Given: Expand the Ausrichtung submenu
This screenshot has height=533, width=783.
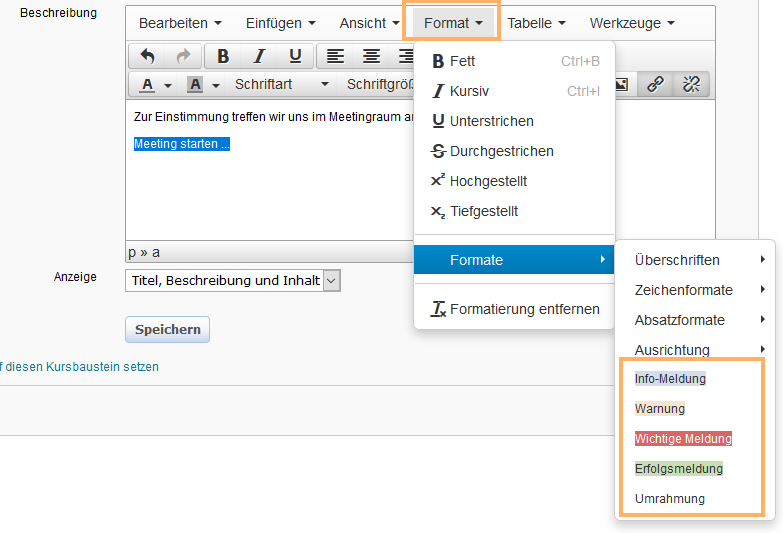Looking at the screenshot, I should (x=695, y=349).
